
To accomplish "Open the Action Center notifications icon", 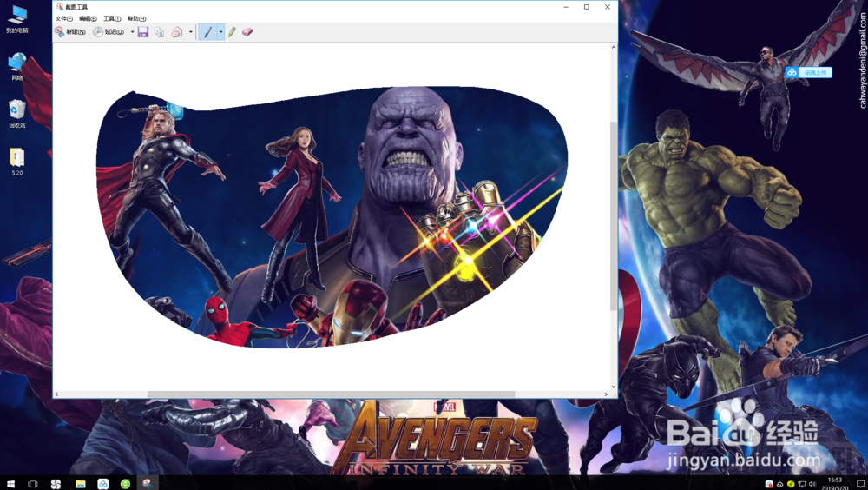I will pos(860,484).
